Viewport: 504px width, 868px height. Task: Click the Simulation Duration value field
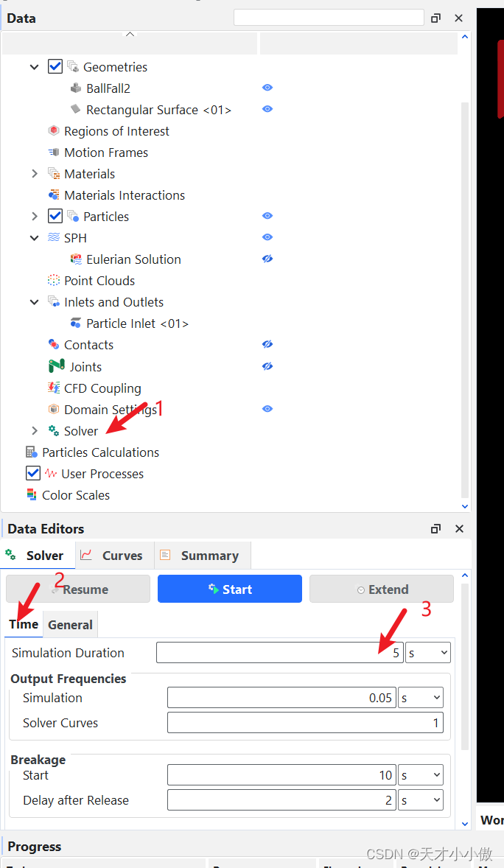point(280,653)
